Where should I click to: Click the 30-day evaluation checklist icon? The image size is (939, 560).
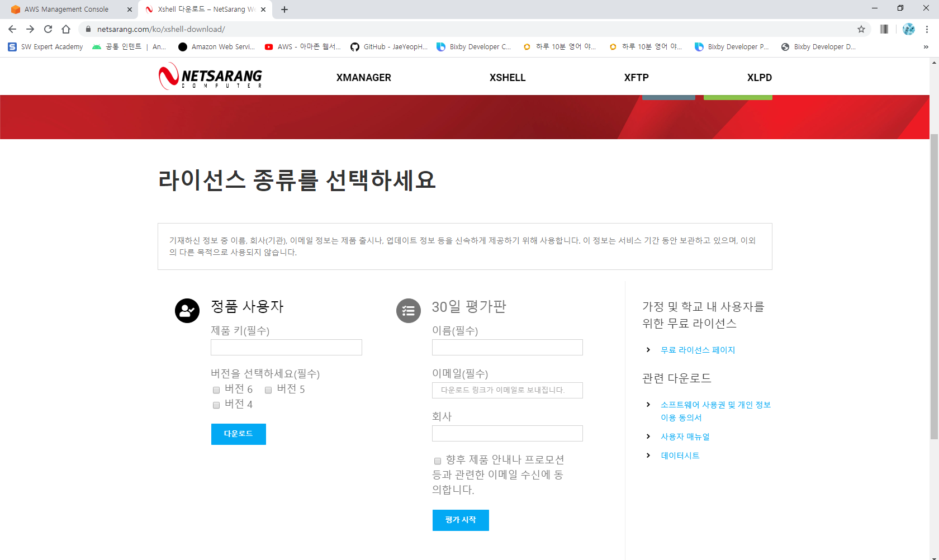click(x=409, y=311)
